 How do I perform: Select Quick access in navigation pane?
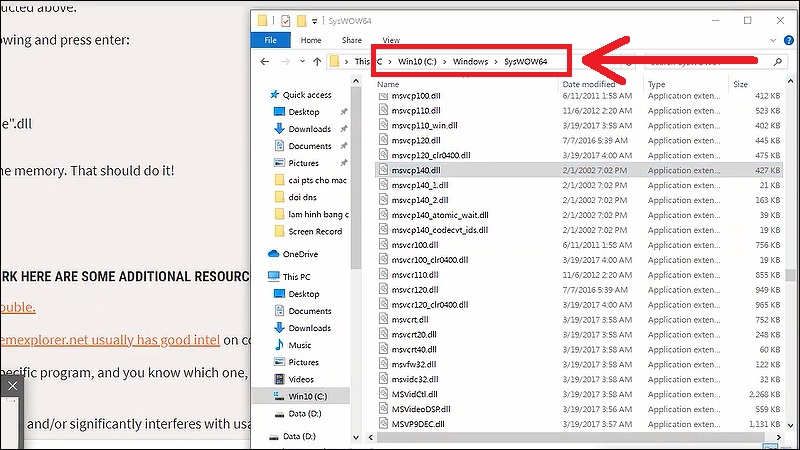pyautogui.click(x=307, y=95)
